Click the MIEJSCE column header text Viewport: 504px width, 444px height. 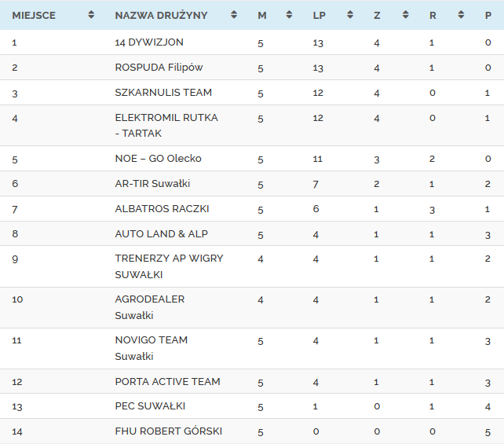34,15
